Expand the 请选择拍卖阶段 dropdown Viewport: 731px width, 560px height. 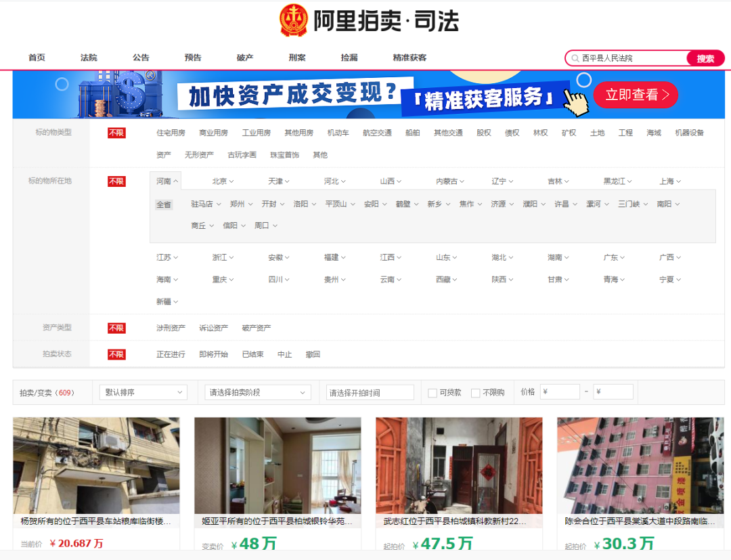[x=257, y=392]
